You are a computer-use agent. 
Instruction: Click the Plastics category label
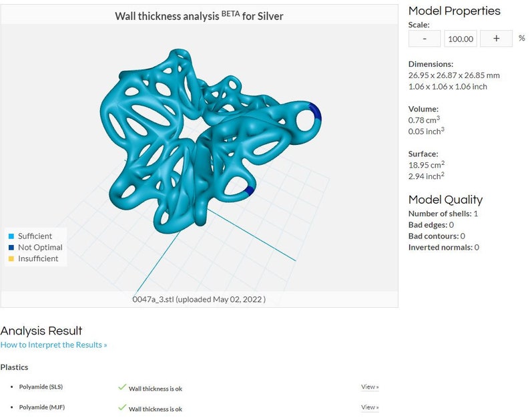point(14,367)
